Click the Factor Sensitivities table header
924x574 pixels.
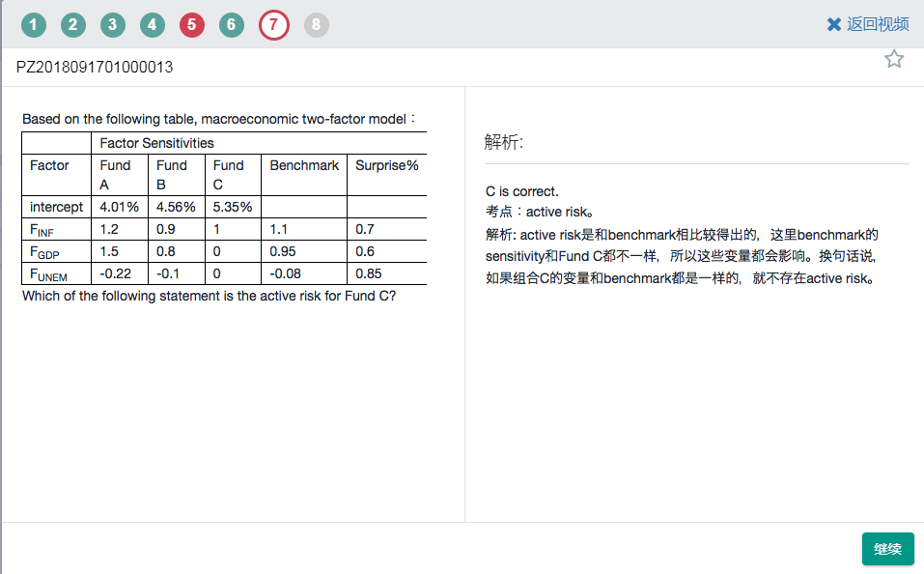coord(156,143)
